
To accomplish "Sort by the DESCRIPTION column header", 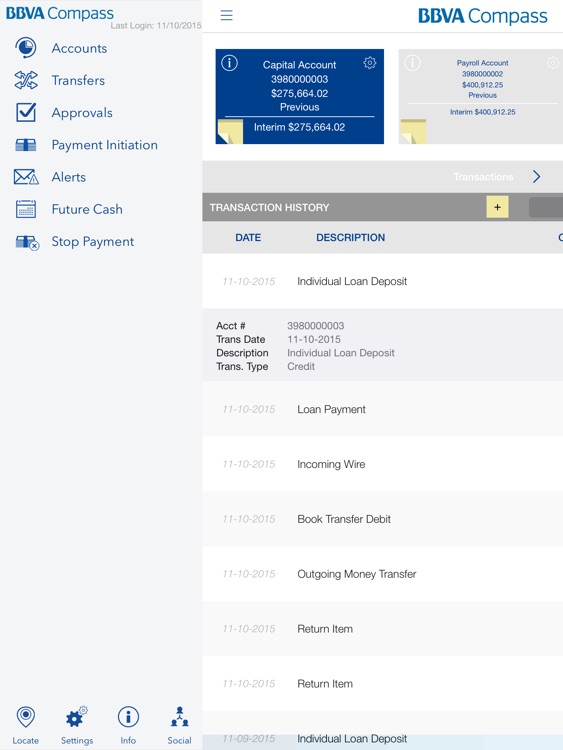I will click(350, 237).
